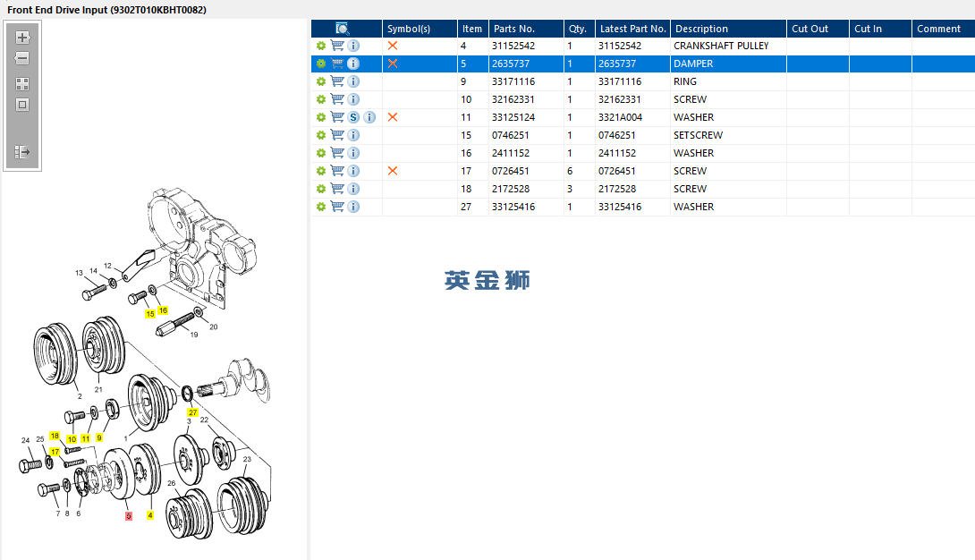Select callout 15 on the diagram

click(x=150, y=314)
